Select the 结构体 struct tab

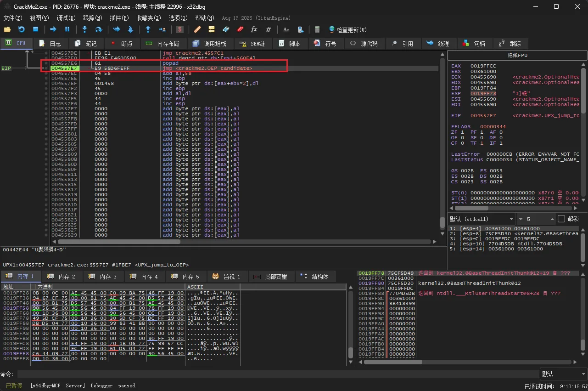pyautogui.click(x=315, y=277)
